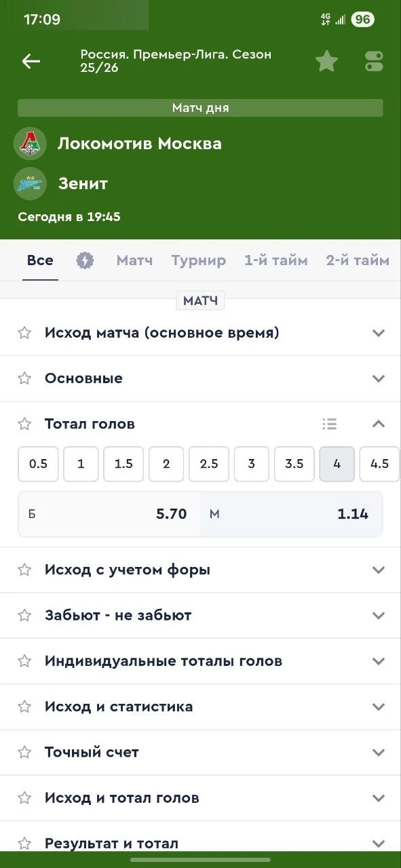Open bet settings via the top-right icon
Screen dimensions: 401x868
click(373, 60)
